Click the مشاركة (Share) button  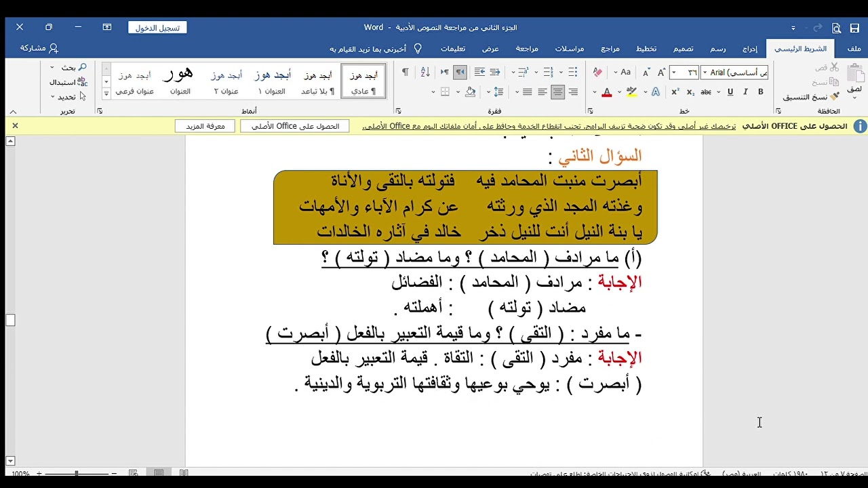39,48
